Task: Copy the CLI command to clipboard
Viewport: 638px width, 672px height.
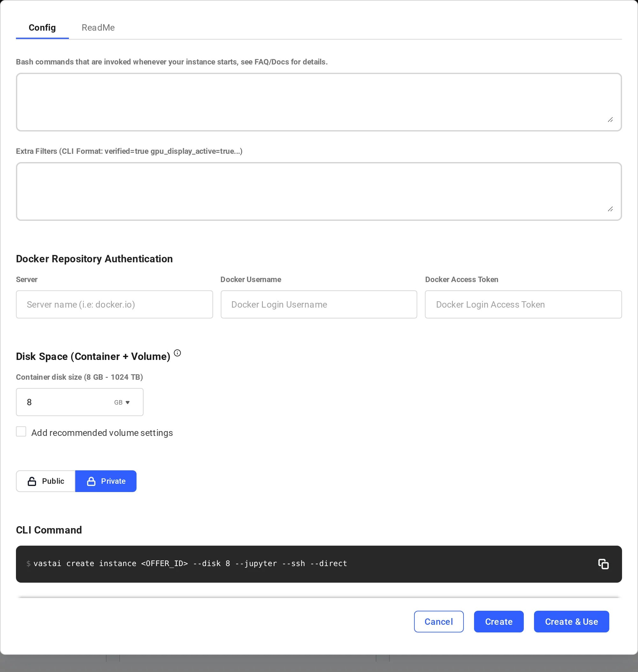Action: [603, 564]
